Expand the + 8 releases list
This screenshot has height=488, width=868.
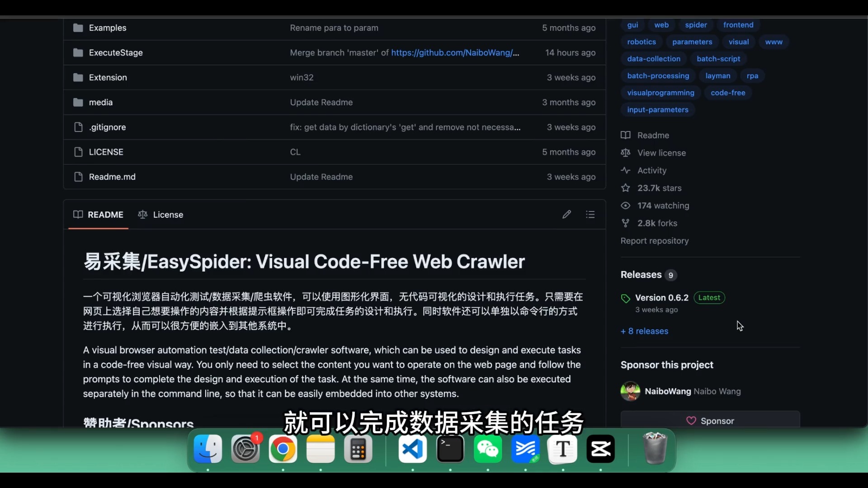(644, 331)
